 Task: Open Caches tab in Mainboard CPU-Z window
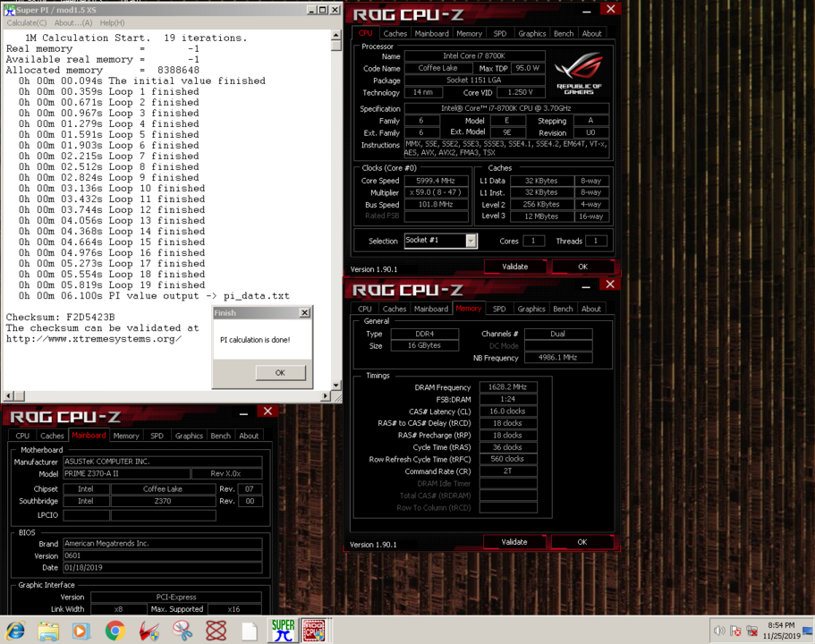52,436
